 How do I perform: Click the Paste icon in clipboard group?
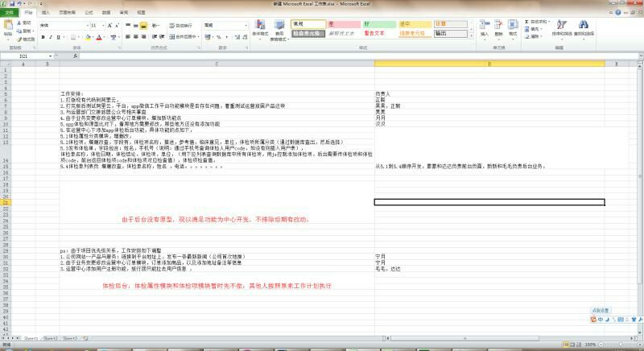click(x=8, y=30)
